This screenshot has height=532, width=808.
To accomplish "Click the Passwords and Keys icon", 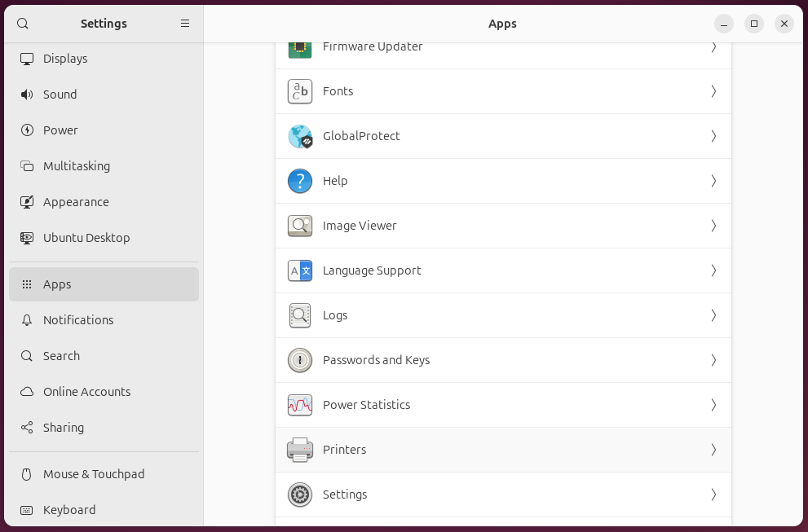I will click(x=300, y=360).
